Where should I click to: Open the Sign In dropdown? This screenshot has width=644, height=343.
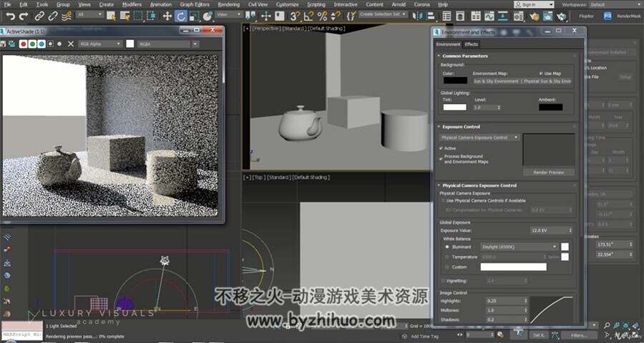(534, 4)
